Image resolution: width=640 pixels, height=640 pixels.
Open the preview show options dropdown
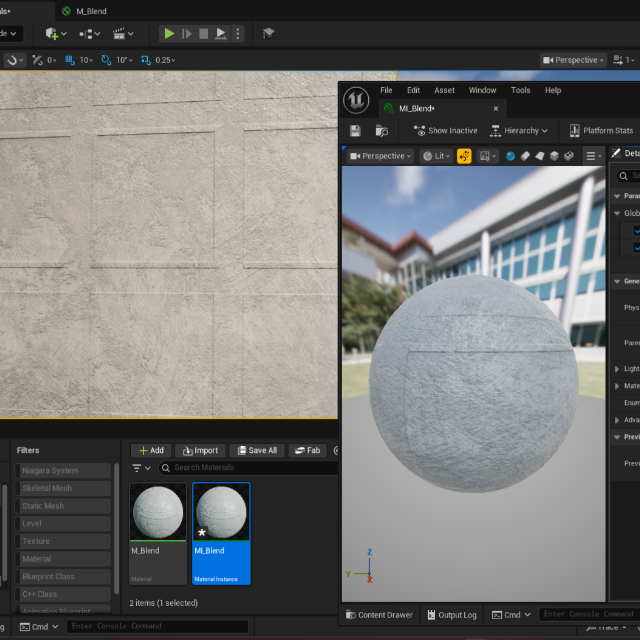[x=488, y=156]
